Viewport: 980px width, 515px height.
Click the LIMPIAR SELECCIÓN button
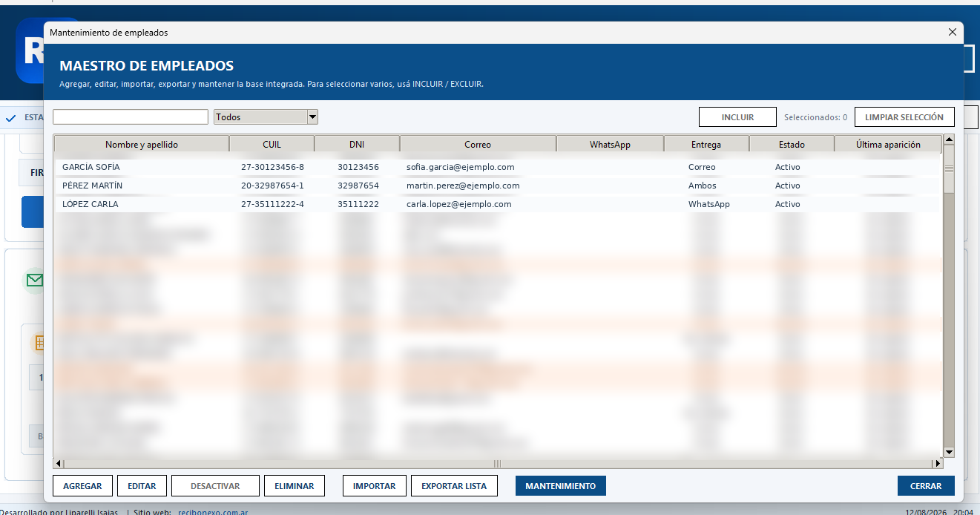tap(904, 117)
